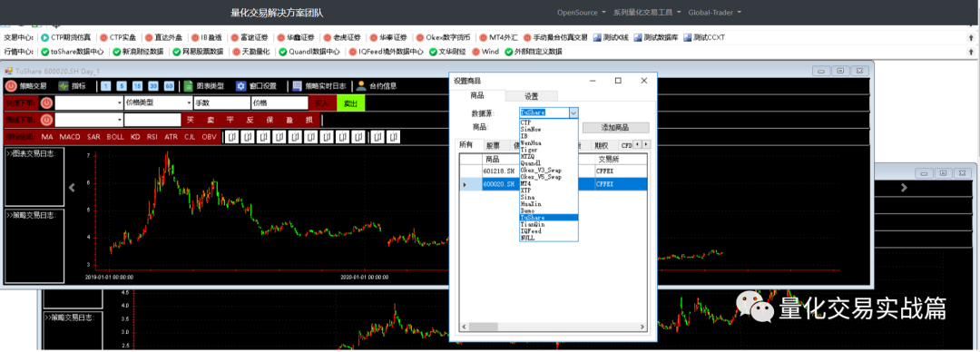The height and width of the screenshot is (352, 980).
Task: Toggle the 策略交易 power button
Action: coord(11,86)
